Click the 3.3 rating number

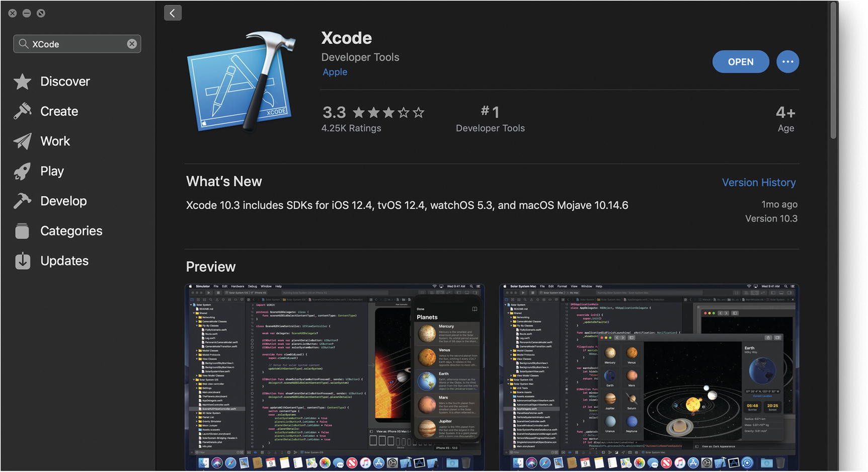(334, 112)
